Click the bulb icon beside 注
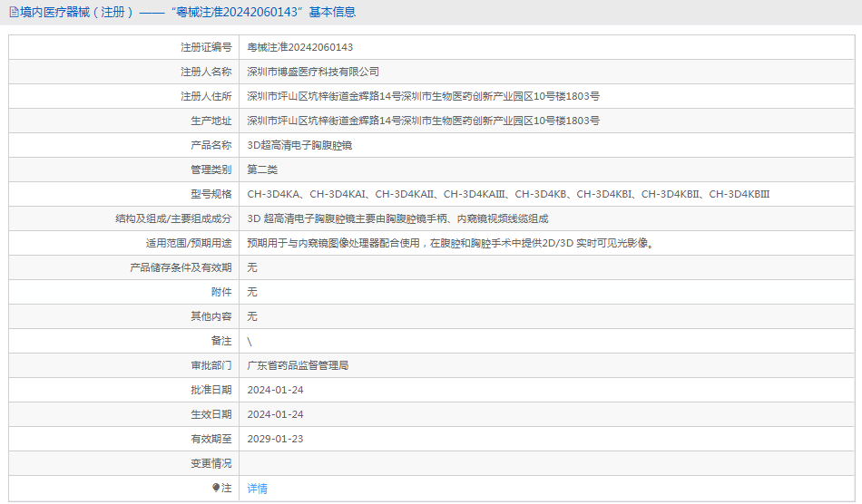This screenshot has width=862, height=504. (x=216, y=488)
